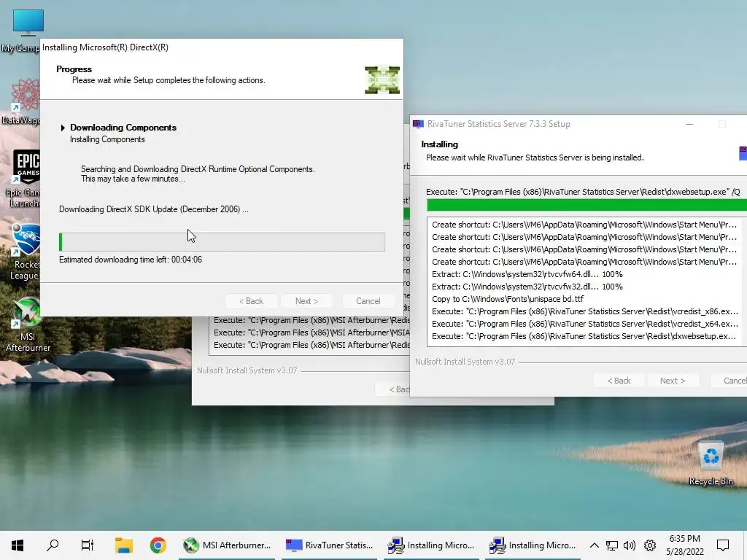Open the Rocket League desktop icon
747x560 pixels.
(24, 252)
